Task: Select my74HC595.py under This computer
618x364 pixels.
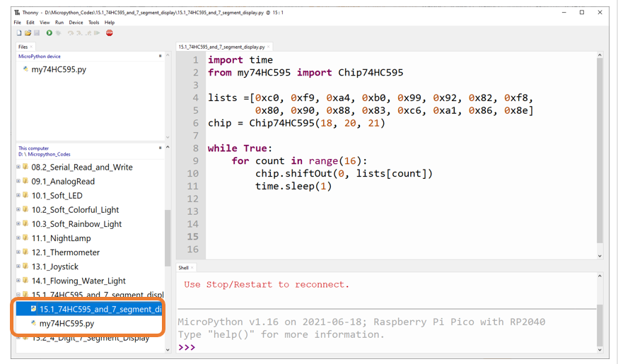Action: [x=66, y=324]
